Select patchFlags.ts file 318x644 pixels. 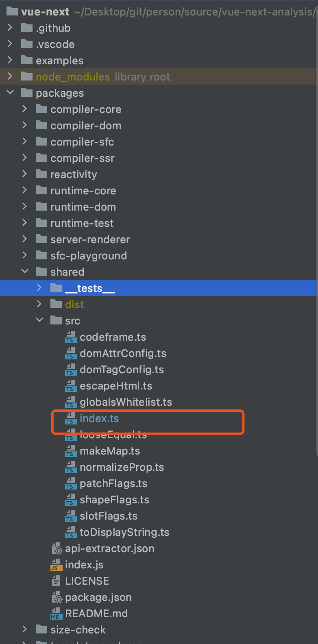113,483
